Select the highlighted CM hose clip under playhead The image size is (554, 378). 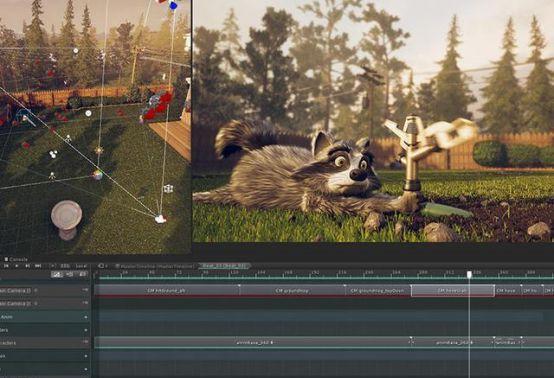click(x=453, y=291)
